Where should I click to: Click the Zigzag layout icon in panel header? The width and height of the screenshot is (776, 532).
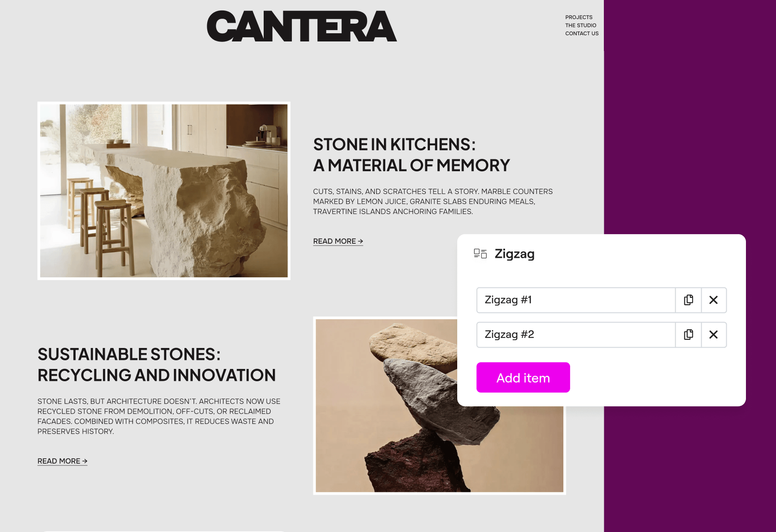click(x=480, y=254)
